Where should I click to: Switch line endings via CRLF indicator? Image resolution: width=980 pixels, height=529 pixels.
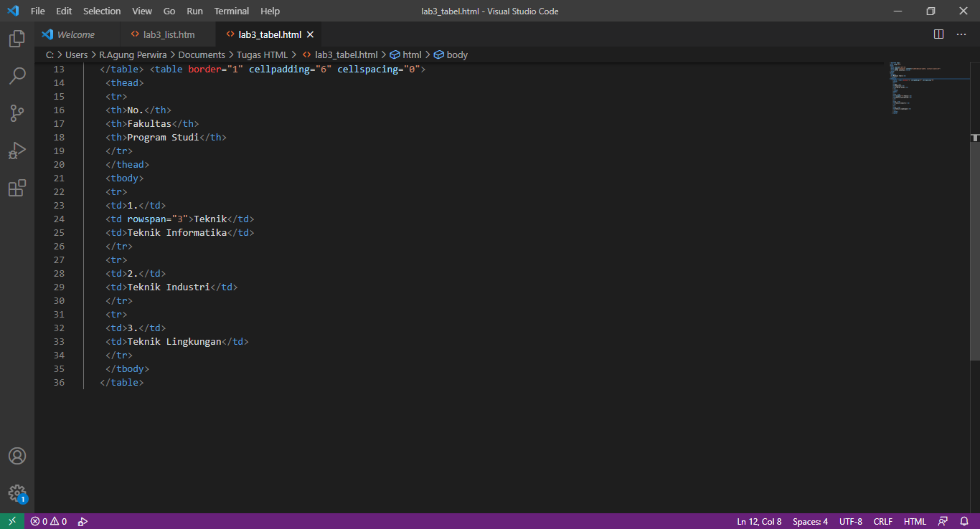click(882, 521)
